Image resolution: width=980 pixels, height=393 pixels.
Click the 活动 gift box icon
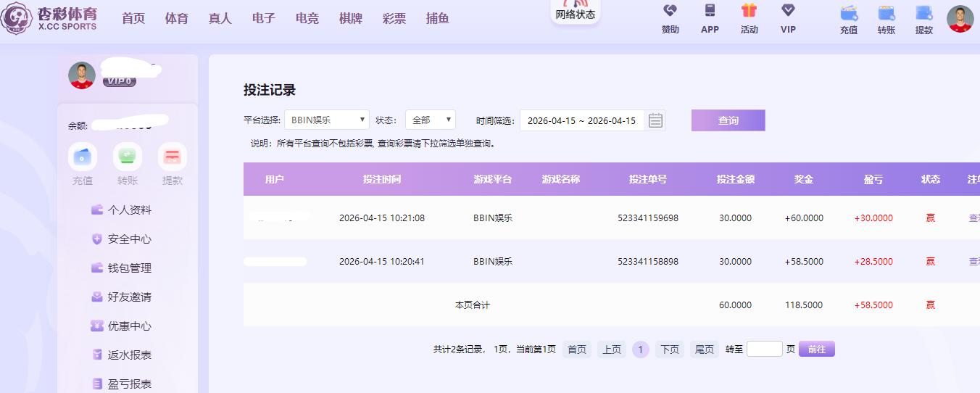[x=749, y=11]
